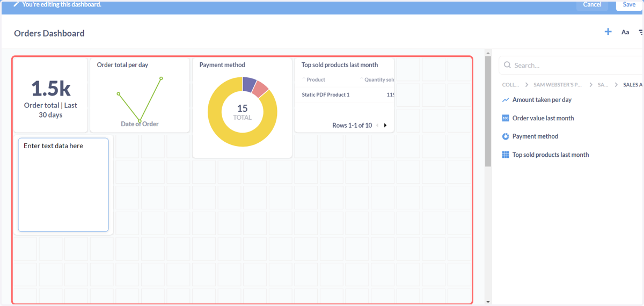Click the table icon for Top sold products
The width and height of the screenshot is (644, 306).
coord(506,155)
